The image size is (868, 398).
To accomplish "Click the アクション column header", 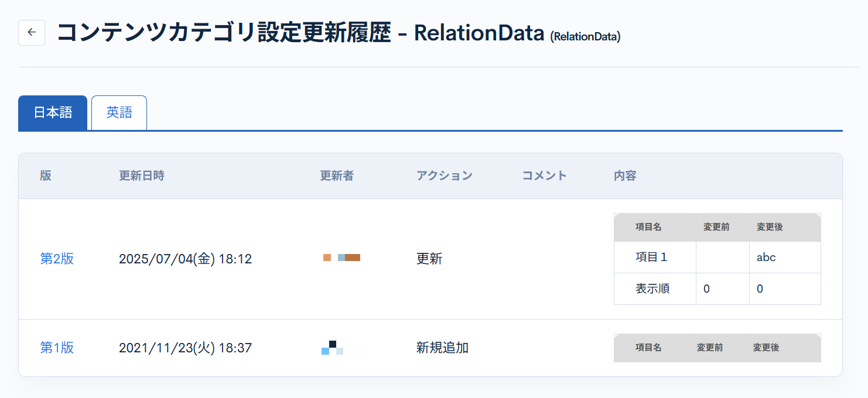I will pyautogui.click(x=444, y=176).
